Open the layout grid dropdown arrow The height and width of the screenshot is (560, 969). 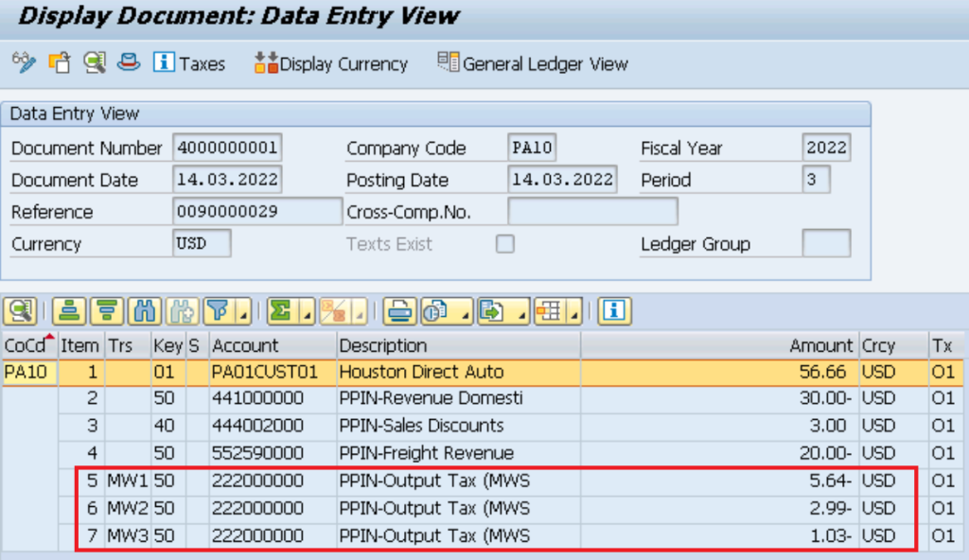(574, 312)
